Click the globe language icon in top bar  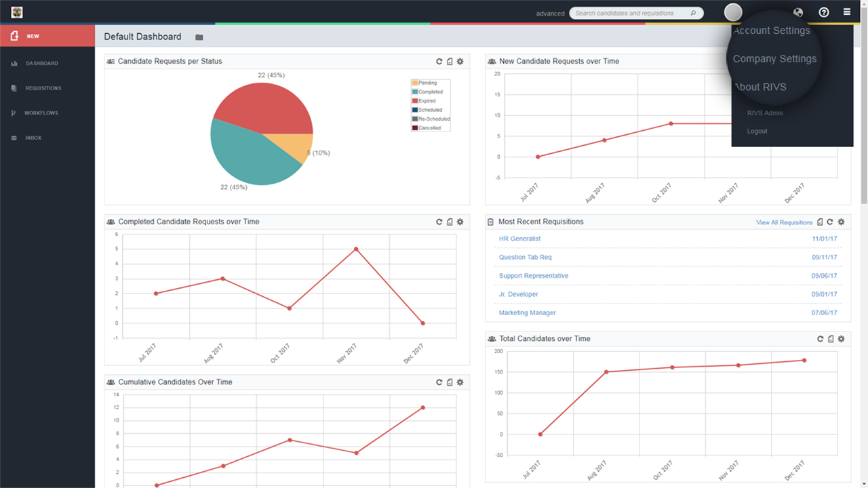click(798, 12)
